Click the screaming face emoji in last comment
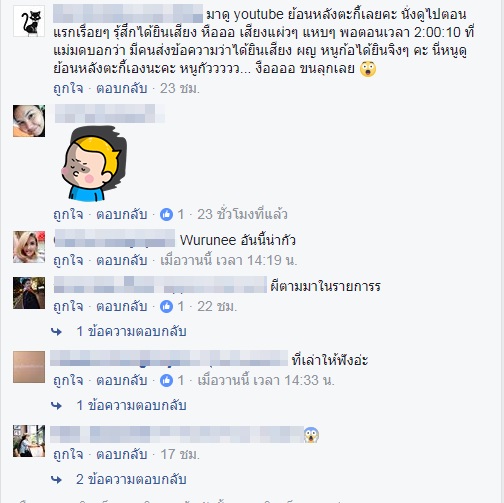 pyautogui.click(x=311, y=435)
